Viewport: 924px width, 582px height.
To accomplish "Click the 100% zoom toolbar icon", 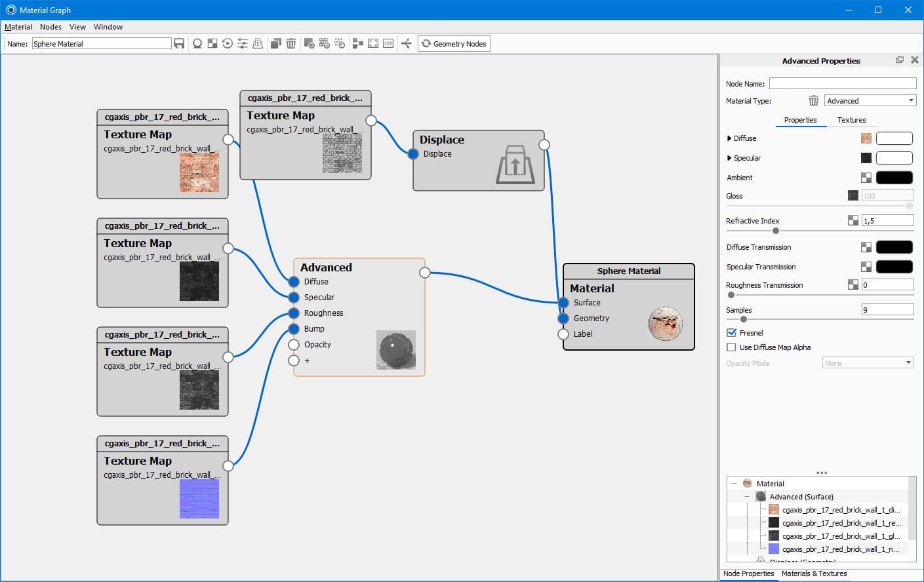I will tap(388, 43).
